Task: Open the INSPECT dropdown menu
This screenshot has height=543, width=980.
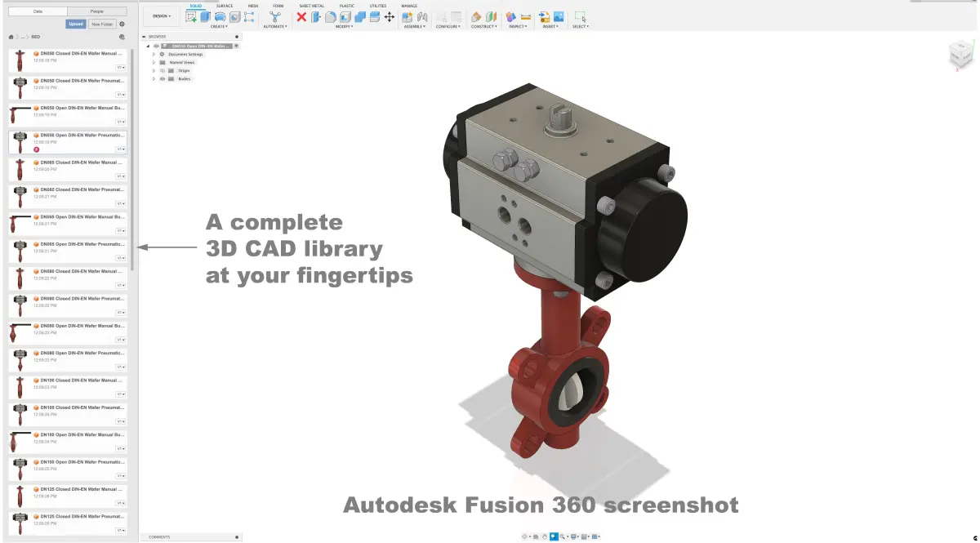Action: point(518,26)
